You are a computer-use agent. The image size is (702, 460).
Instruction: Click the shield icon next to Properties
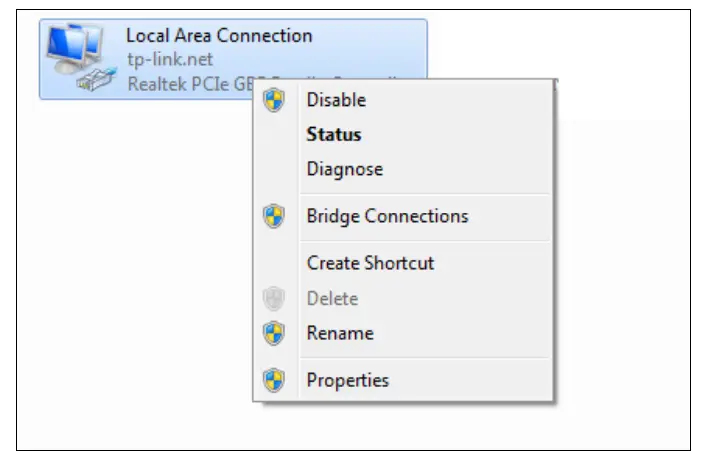[x=274, y=380]
